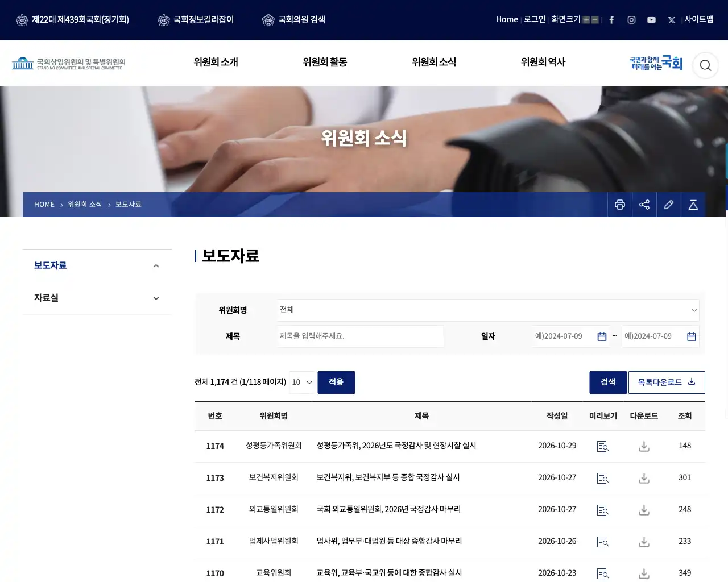Viewport: 728px width, 582px height.
Task: Open the 위원회 활동 menu
Action: (325, 63)
